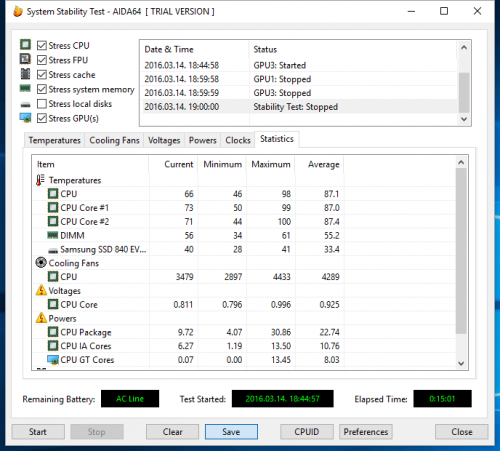500x451 pixels.
Task: Click the Close button at bottom right
Action: click(x=462, y=432)
